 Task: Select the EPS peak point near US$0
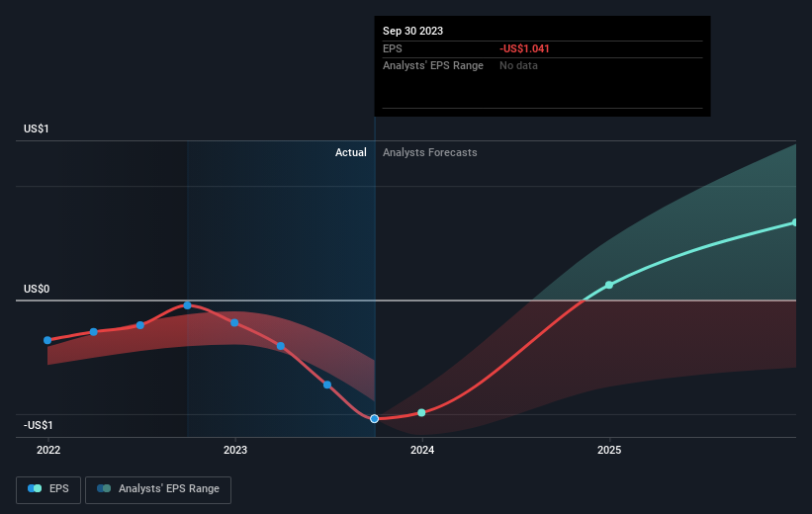tap(188, 305)
